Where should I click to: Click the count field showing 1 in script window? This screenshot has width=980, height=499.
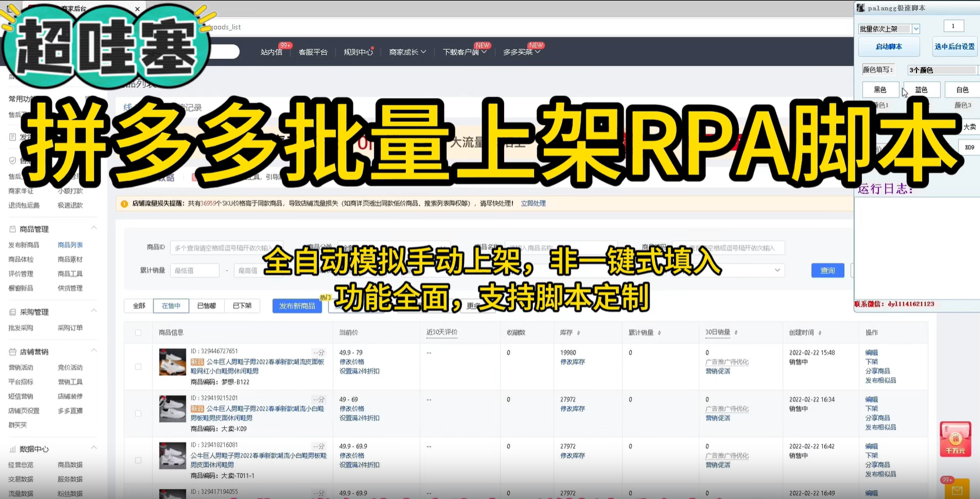click(x=954, y=26)
